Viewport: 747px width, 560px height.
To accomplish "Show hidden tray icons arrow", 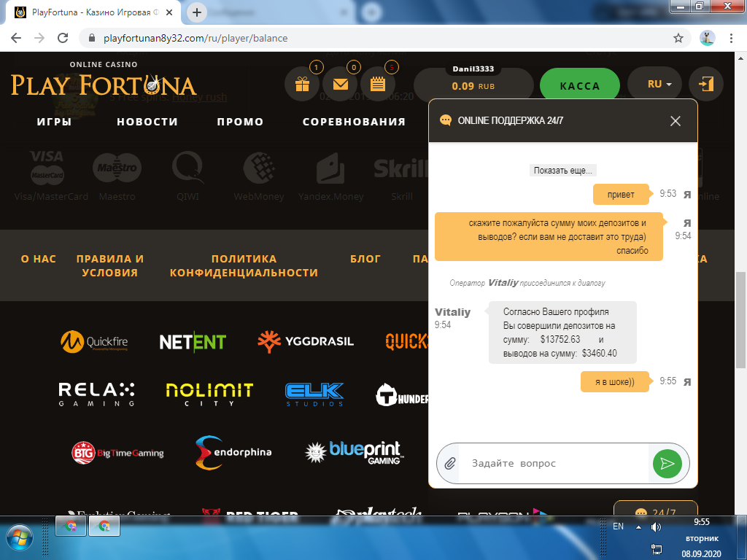I will click(638, 527).
